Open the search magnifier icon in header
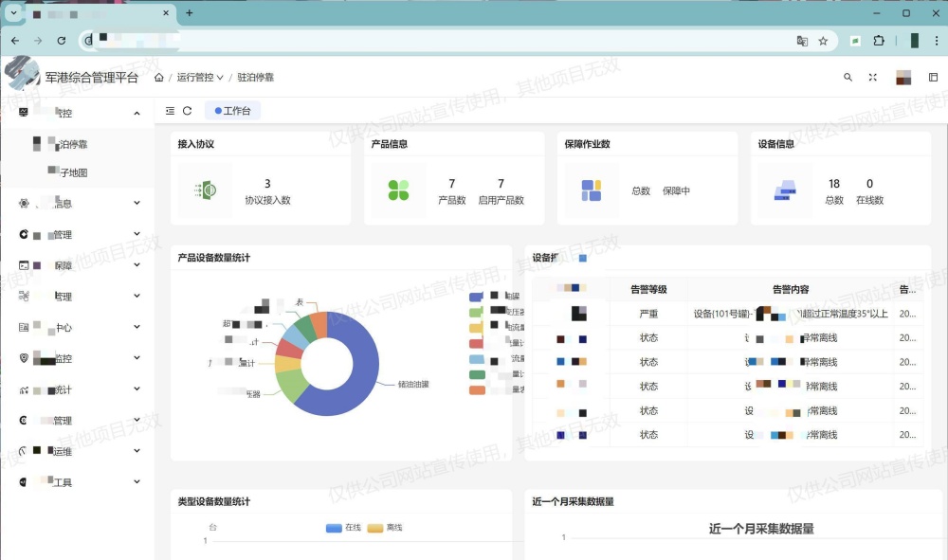 (x=848, y=78)
